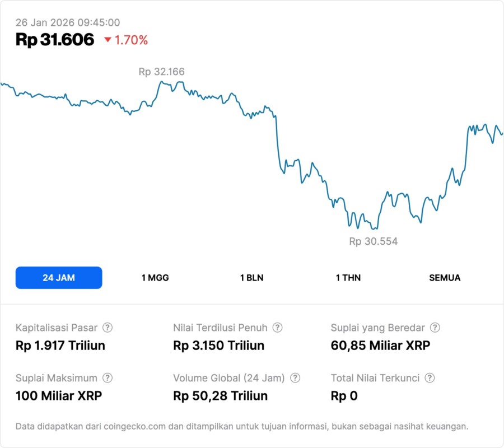Click the Rp 30.554 low price label
Viewport: 504px width, 448px height.
(373, 242)
